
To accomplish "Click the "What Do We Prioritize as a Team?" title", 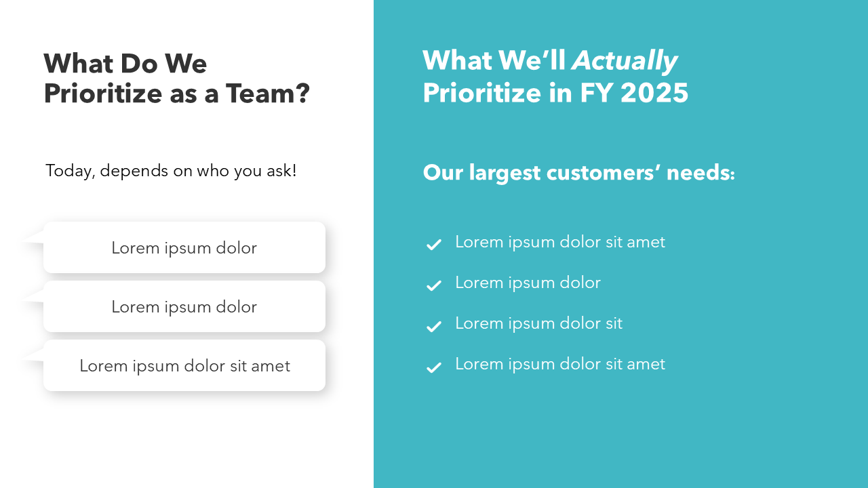I will click(176, 78).
